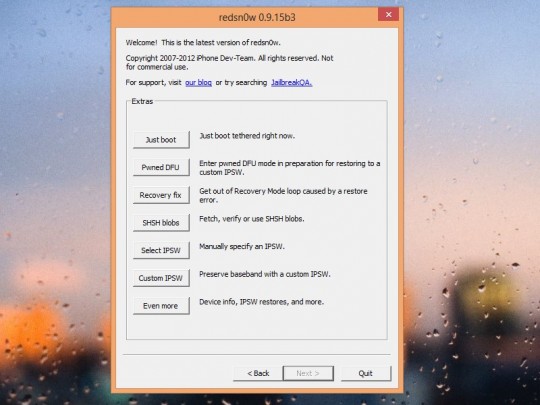This screenshot has width=540, height=405.
Task: Choose the Select IPSW button
Action: pyautogui.click(x=161, y=250)
